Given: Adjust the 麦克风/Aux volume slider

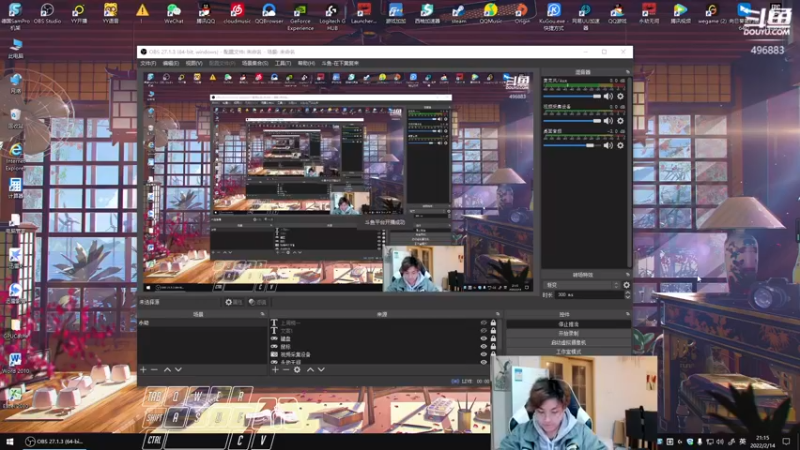Looking at the screenshot, I should click(572, 96).
